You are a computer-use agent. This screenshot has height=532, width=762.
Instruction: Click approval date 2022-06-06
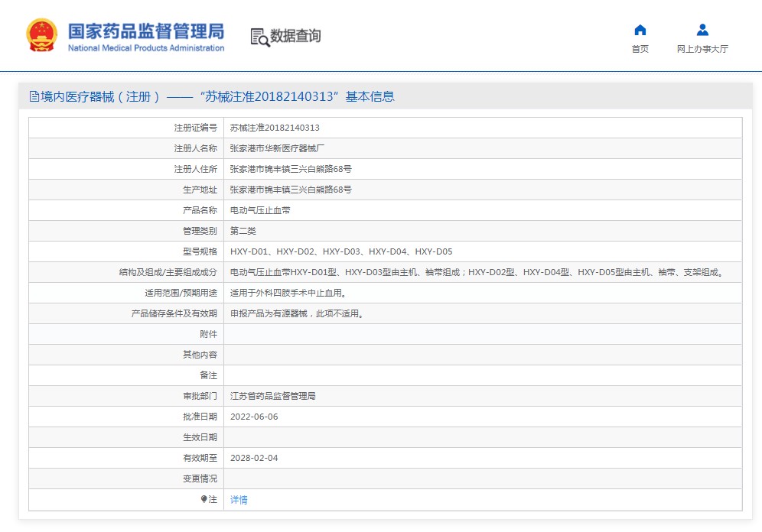254,417
